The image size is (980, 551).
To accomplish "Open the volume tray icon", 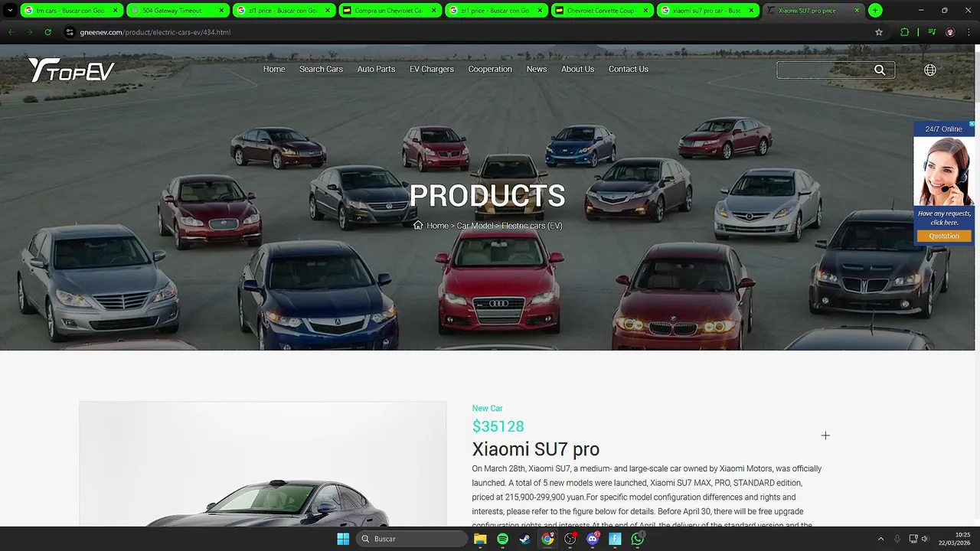I will click(x=925, y=539).
